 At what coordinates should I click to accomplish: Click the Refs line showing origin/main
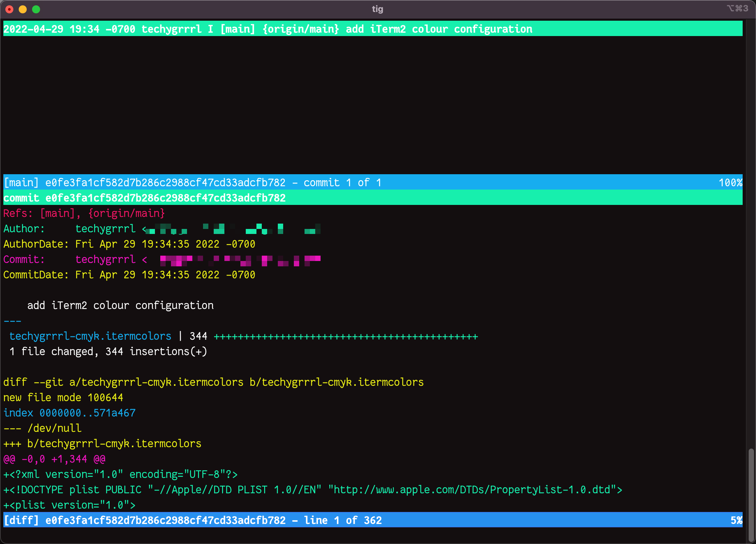(84, 213)
